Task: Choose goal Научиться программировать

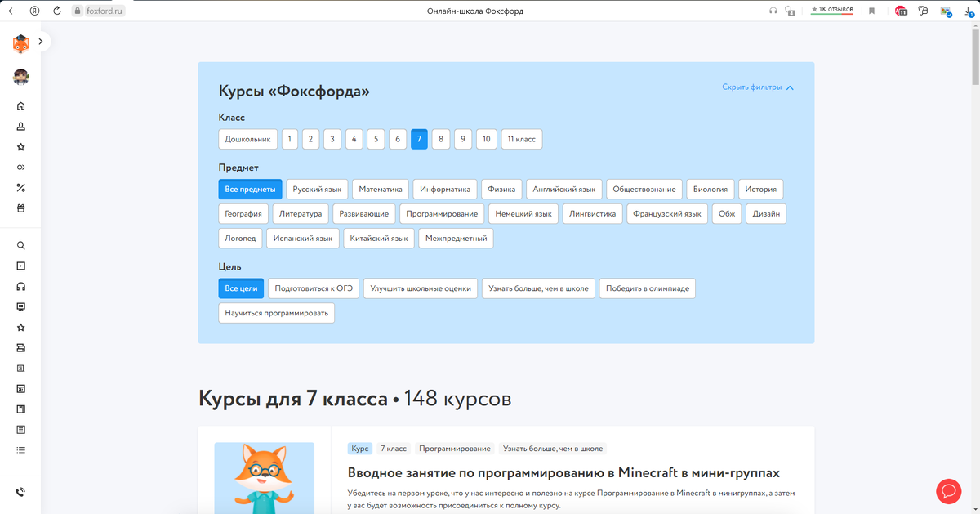Action: [x=277, y=313]
